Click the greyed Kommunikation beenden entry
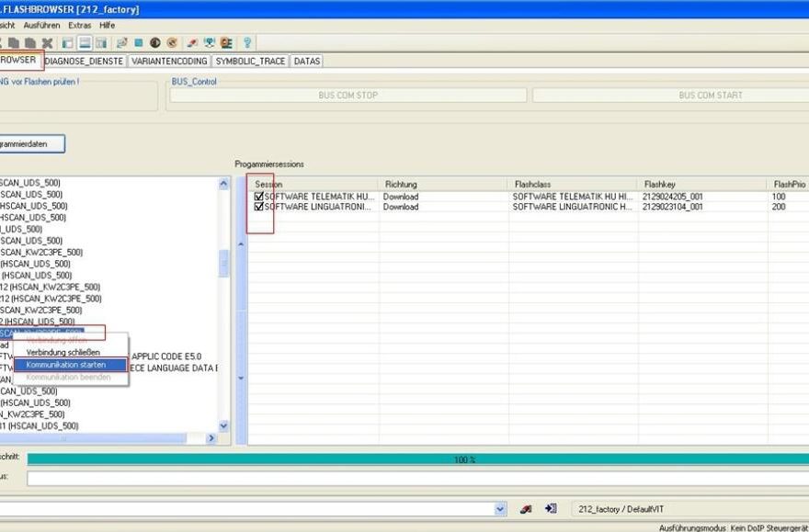This screenshot has width=809, height=532. tap(71, 377)
